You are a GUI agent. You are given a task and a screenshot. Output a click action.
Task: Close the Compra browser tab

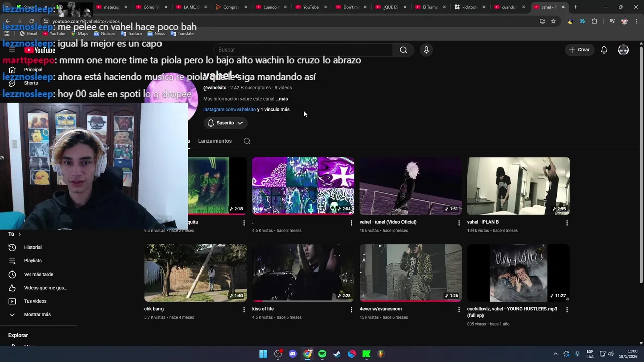point(245,7)
